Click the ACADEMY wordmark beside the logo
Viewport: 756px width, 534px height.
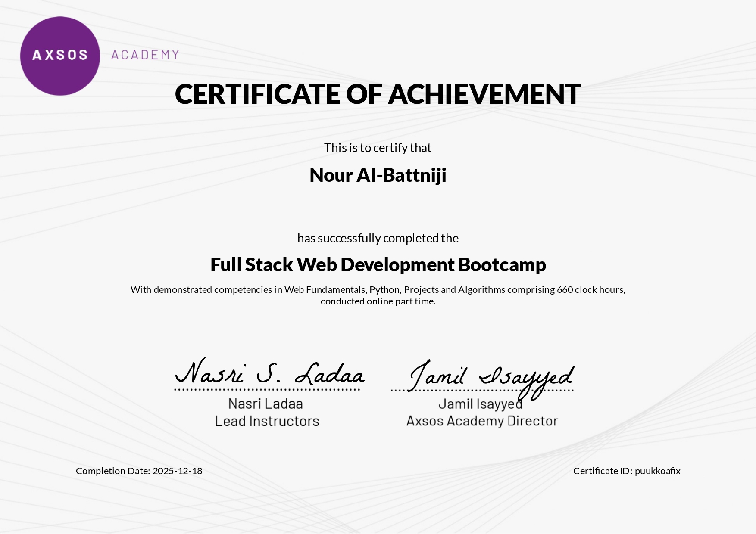[145, 55]
